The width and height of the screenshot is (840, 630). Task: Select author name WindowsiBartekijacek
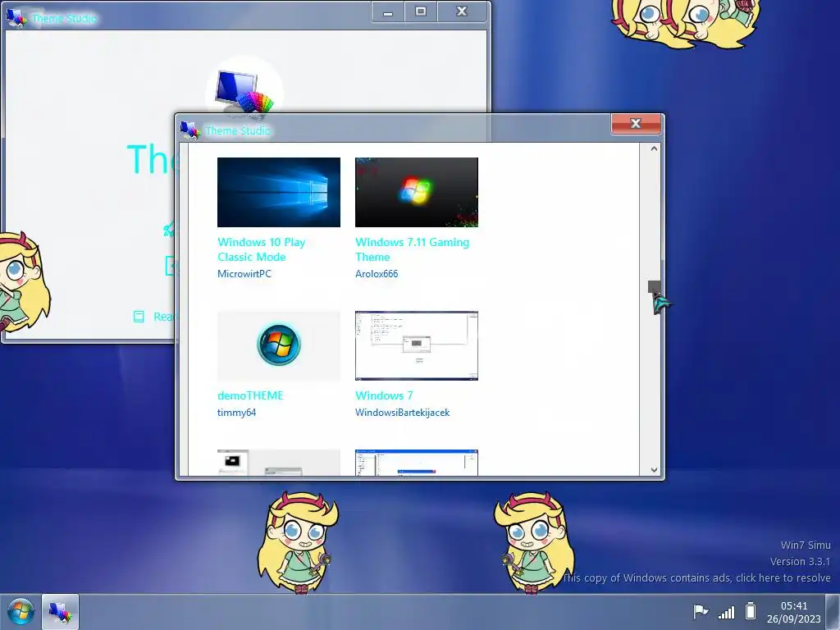(x=402, y=413)
